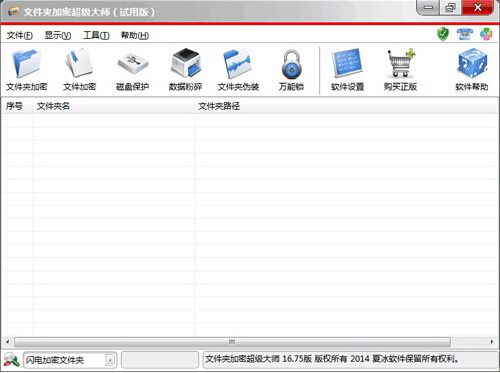The image size is (500, 373).
Task: Select the 文件加密 file encryption icon
Action: [x=79, y=69]
